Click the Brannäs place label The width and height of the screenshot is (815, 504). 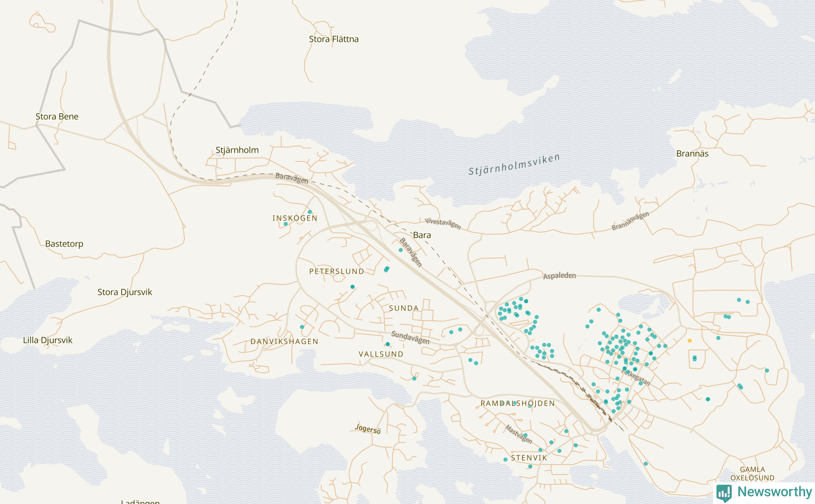[x=692, y=154]
